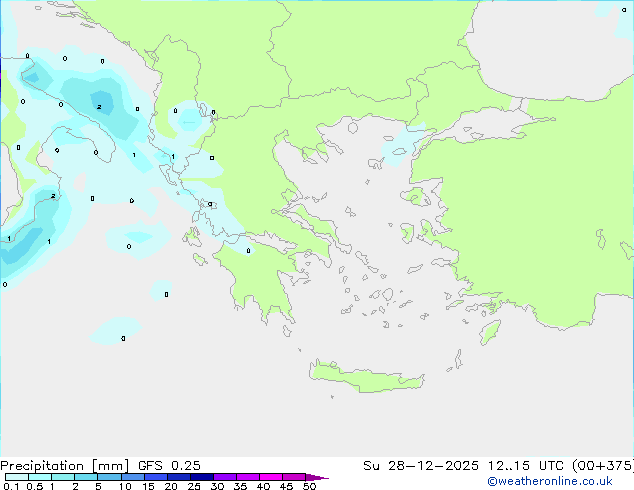Click the '25' legend scale label

click(194, 486)
